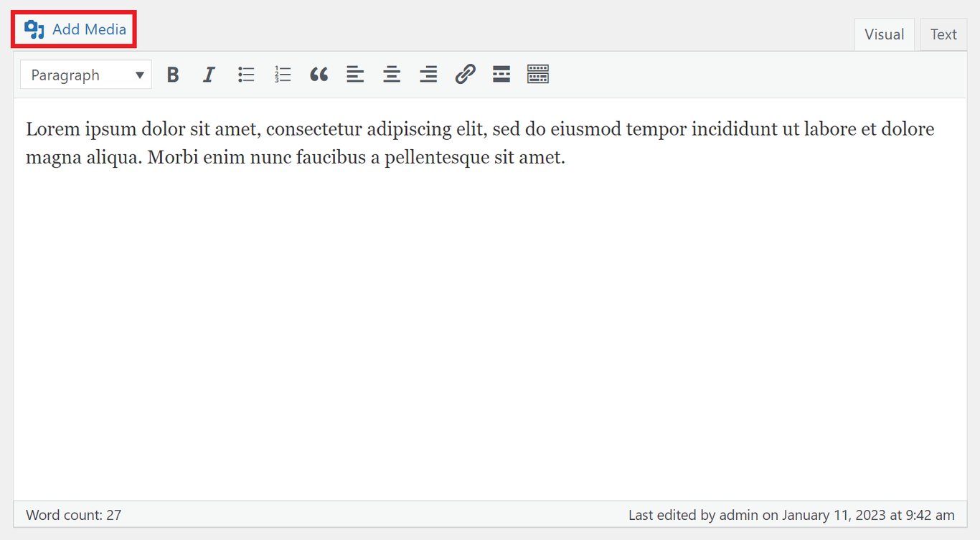Apply bold formatting
Screen dimensions: 980x540
[172, 74]
